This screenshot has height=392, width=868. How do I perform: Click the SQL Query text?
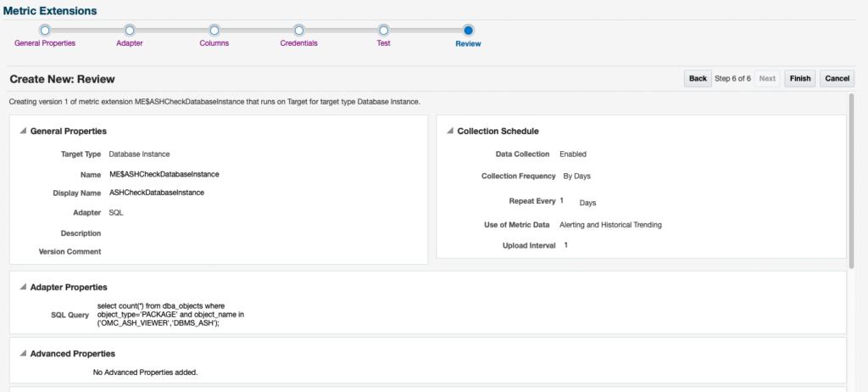[170, 315]
